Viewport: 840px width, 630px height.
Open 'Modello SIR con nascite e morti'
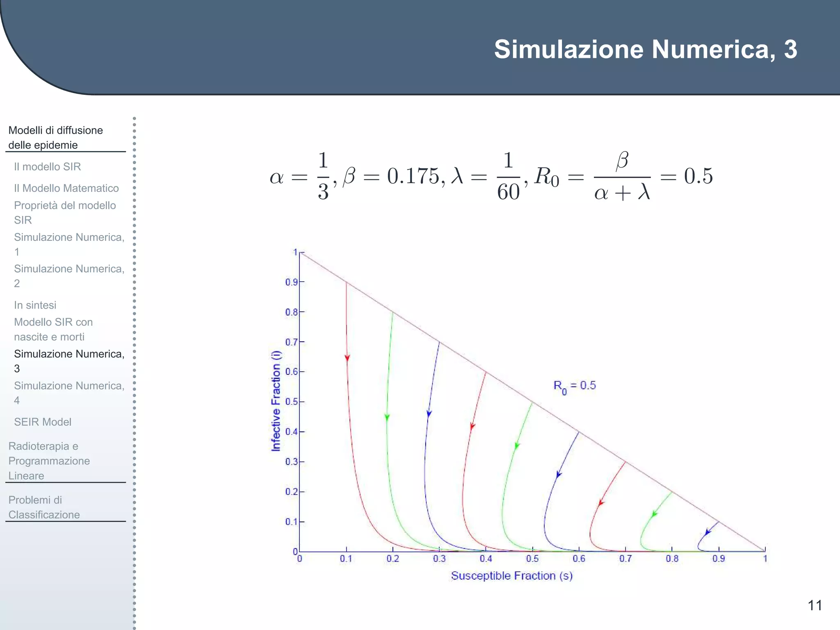click(x=53, y=329)
